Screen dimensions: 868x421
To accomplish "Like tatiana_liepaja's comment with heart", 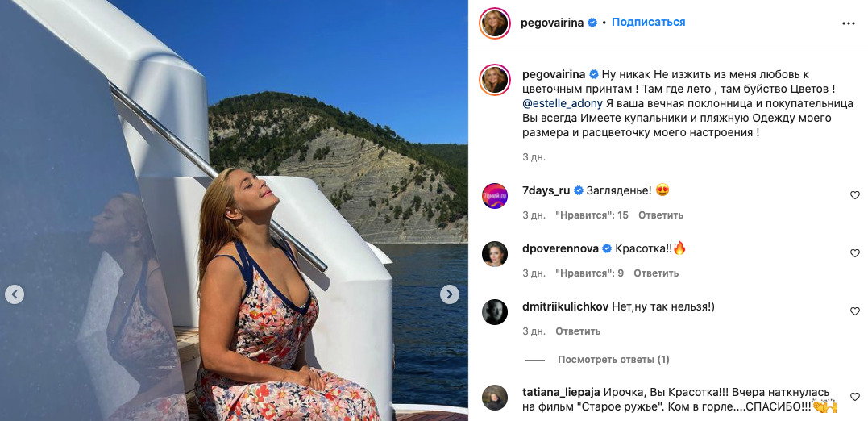I will [x=855, y=397].
